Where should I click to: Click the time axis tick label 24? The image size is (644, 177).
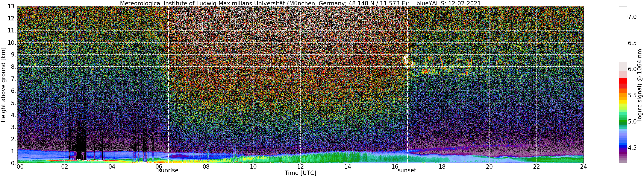tap(583, 166)
